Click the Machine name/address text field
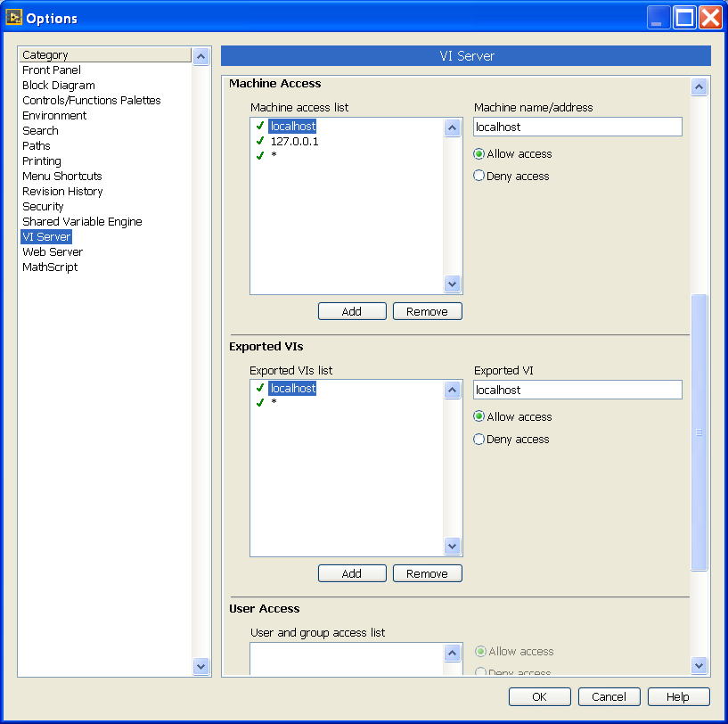The height and width of the screenshot is (724, 728). click(x=577, y=128)
